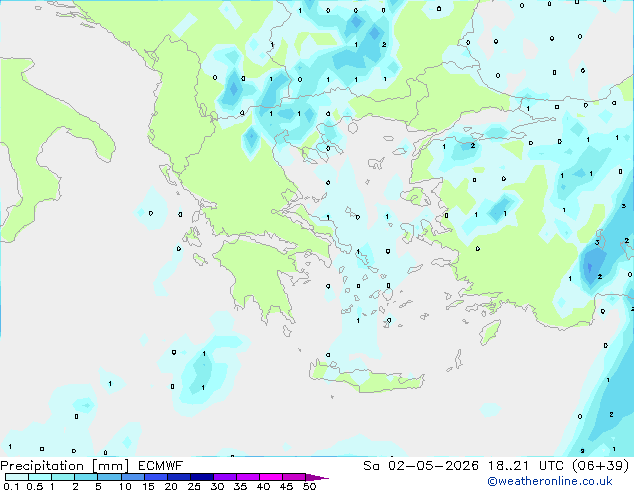Pick the 10–15 mm legend swatch
634x490 pixels.
133,477
